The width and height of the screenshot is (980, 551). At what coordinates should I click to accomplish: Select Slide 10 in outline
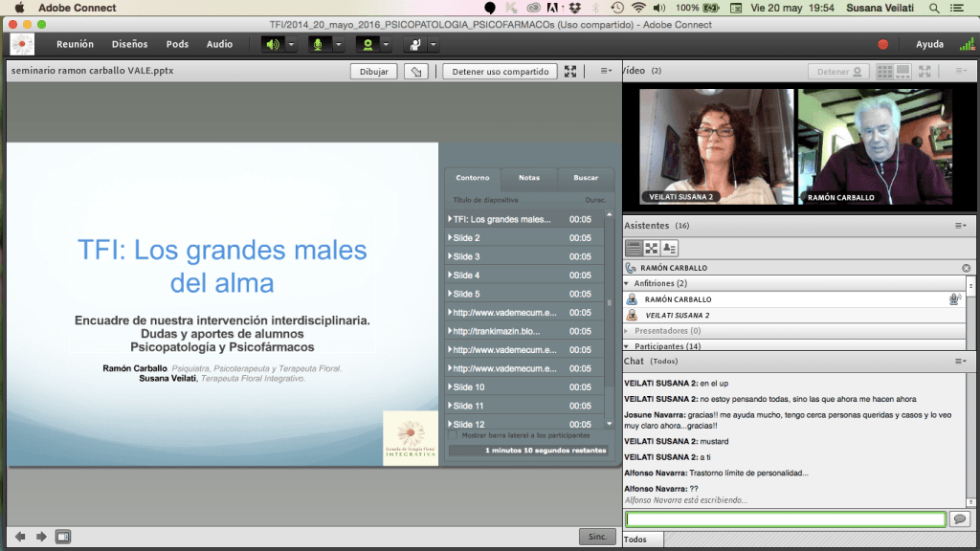click(524, 387)
